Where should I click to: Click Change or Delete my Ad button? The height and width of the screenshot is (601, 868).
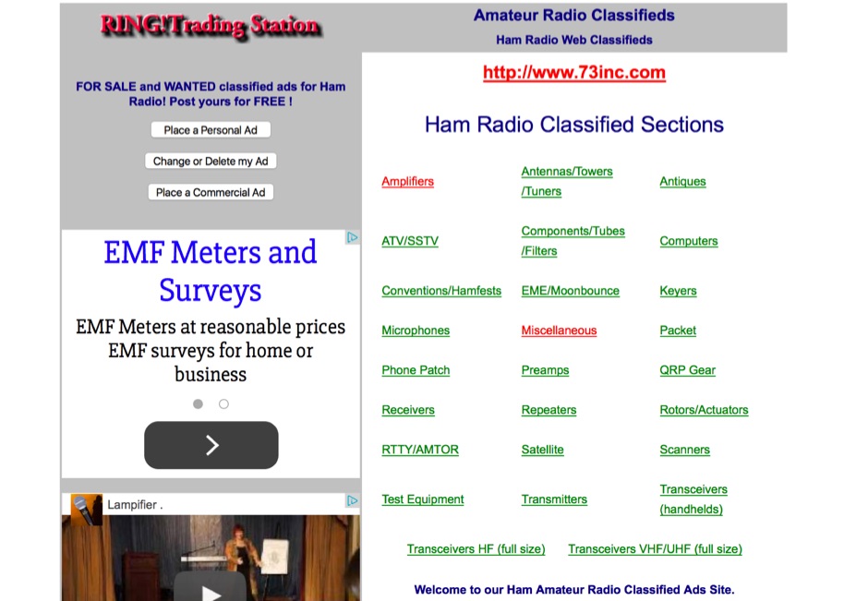(x=211, y=161)
